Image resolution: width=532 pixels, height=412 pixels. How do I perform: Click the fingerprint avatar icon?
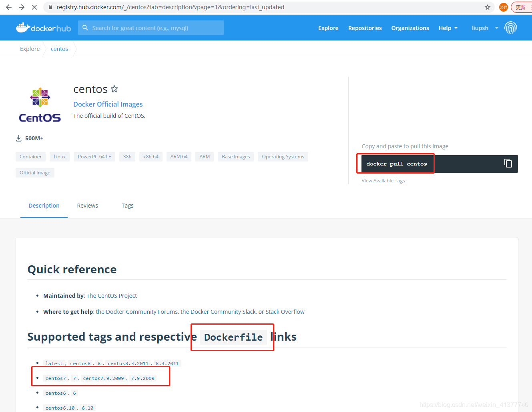coord(511,28)
